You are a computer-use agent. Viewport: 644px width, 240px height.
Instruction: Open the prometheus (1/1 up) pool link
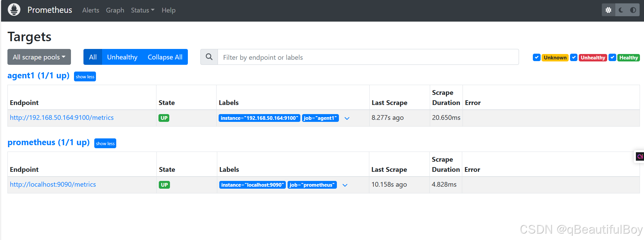49,142
